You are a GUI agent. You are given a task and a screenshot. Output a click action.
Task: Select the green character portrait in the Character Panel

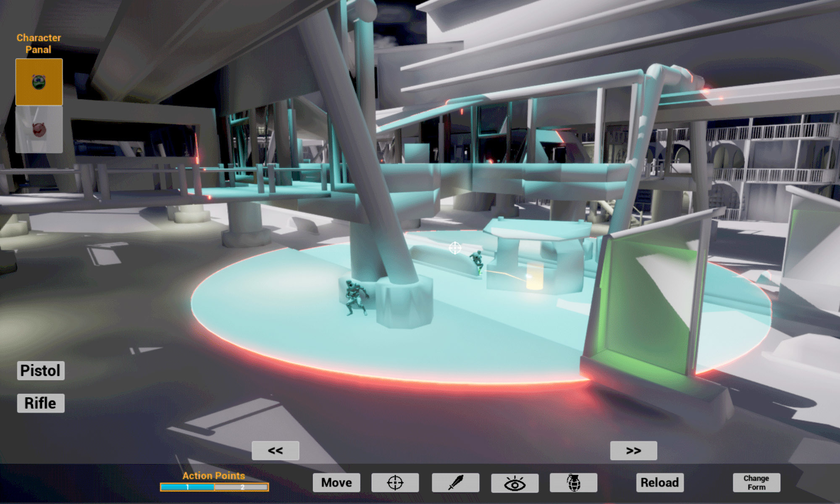click(x=39, y=82)
